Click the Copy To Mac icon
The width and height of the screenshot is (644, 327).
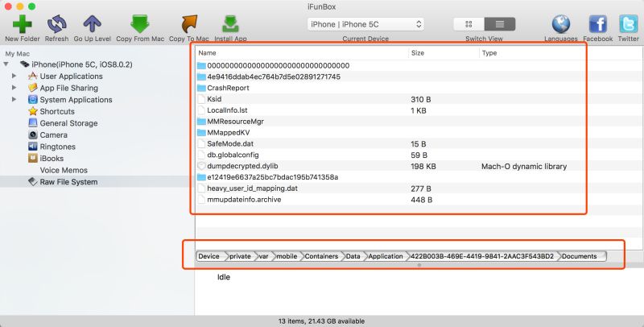tap(189, 24)
